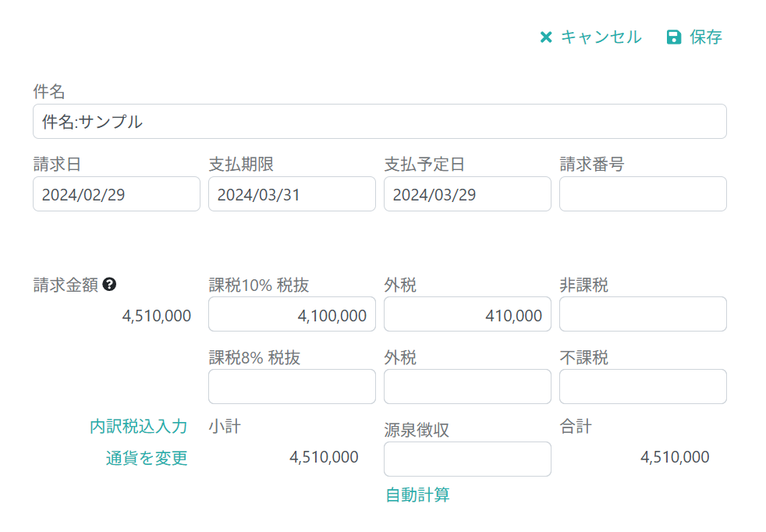766x532 pixels.
Task: Click the 支払予定日 date field
Action: click(x=467, y=194)
